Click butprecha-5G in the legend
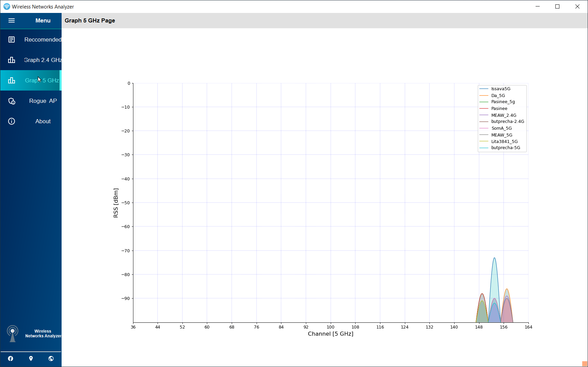The height and width of the screenshot is (367, 588). point(506,148)
